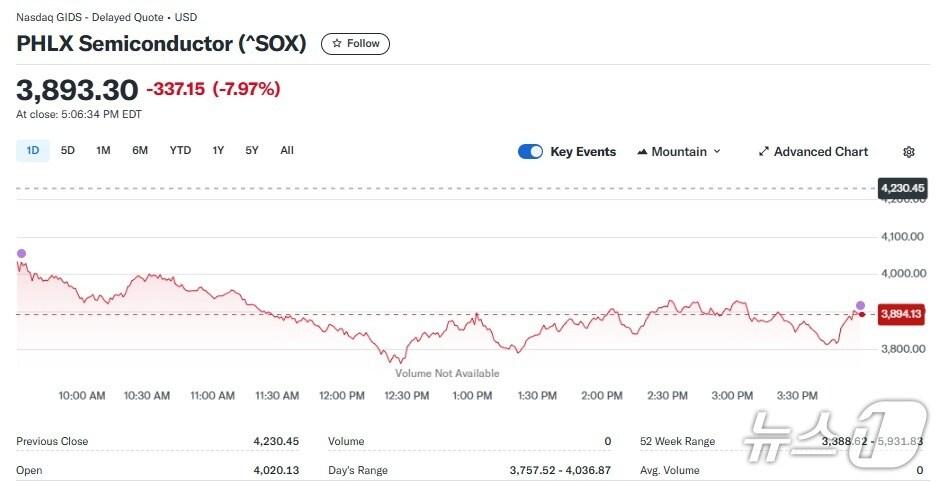Select the 1D time range tab
941x482 pixels.
(x=33, y=151)
